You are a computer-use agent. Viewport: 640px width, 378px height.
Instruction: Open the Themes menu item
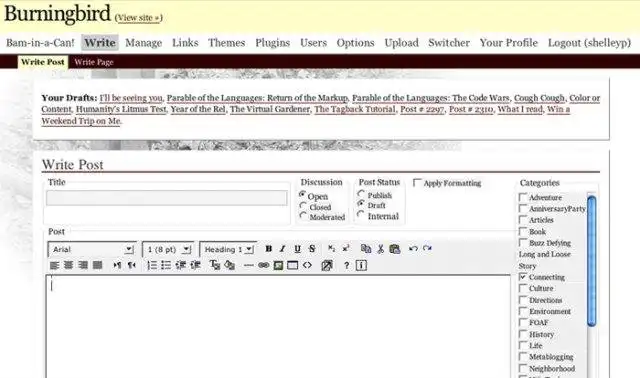(x=227, y=42)
